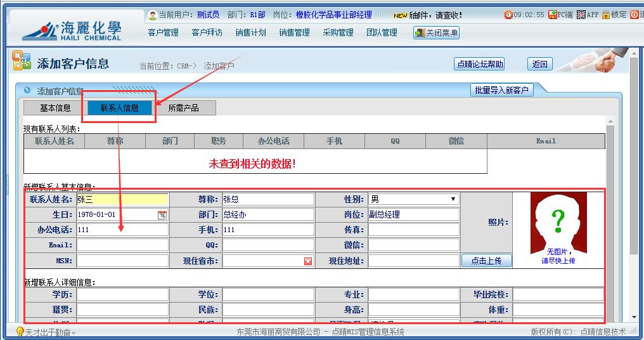This screenshot has width=644, height=340.
Task: Click the 添加客户信息 page title icon
Action: click(21, 62)
